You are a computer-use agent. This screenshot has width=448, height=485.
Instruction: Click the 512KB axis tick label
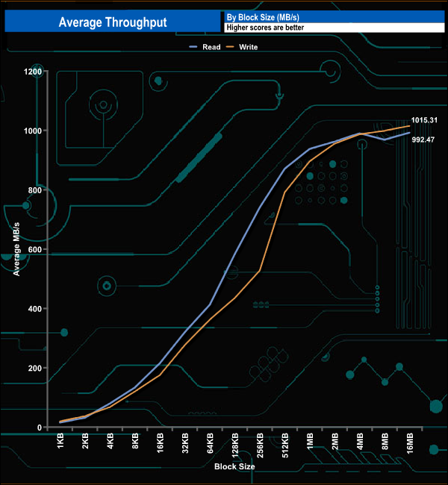point(284,445)
